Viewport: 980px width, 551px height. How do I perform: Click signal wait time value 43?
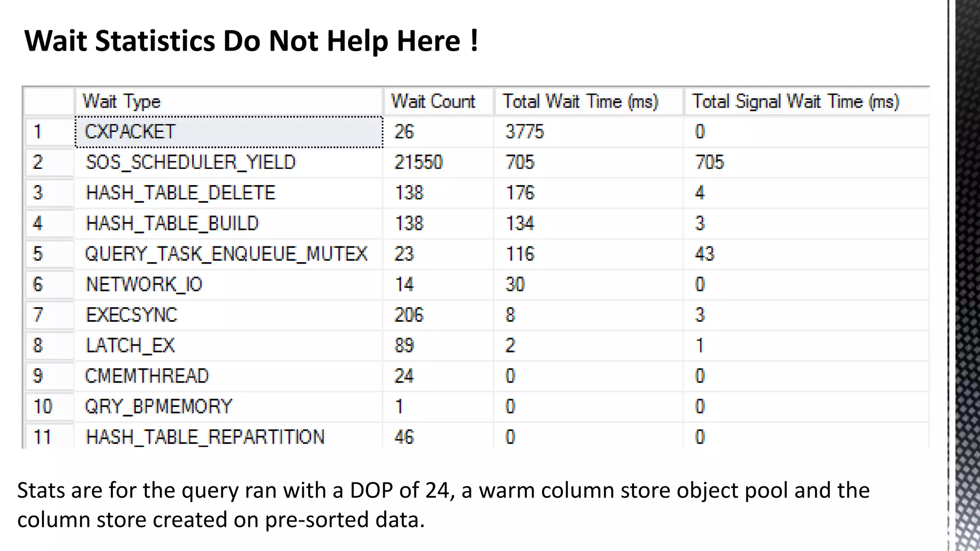point(705,254)
